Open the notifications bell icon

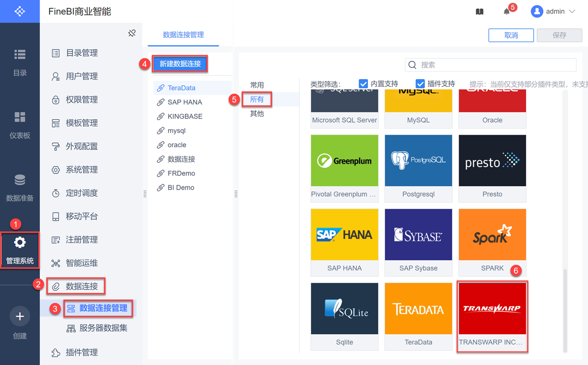507,11
